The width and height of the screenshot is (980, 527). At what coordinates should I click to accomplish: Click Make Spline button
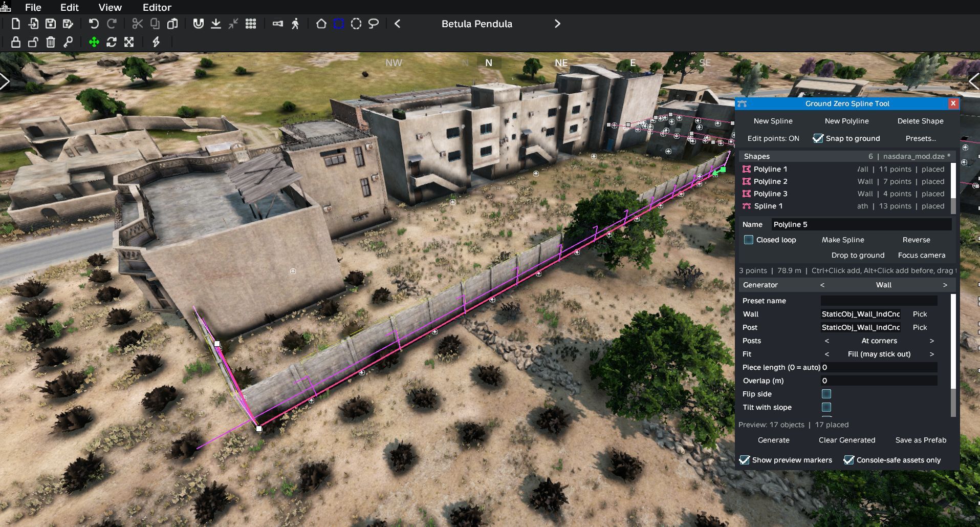(x=843, y=240)
